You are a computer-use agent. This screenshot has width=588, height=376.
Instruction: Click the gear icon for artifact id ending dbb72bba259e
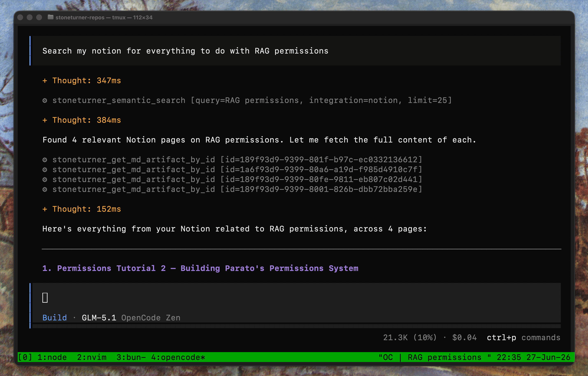click(x=45, y=189)
